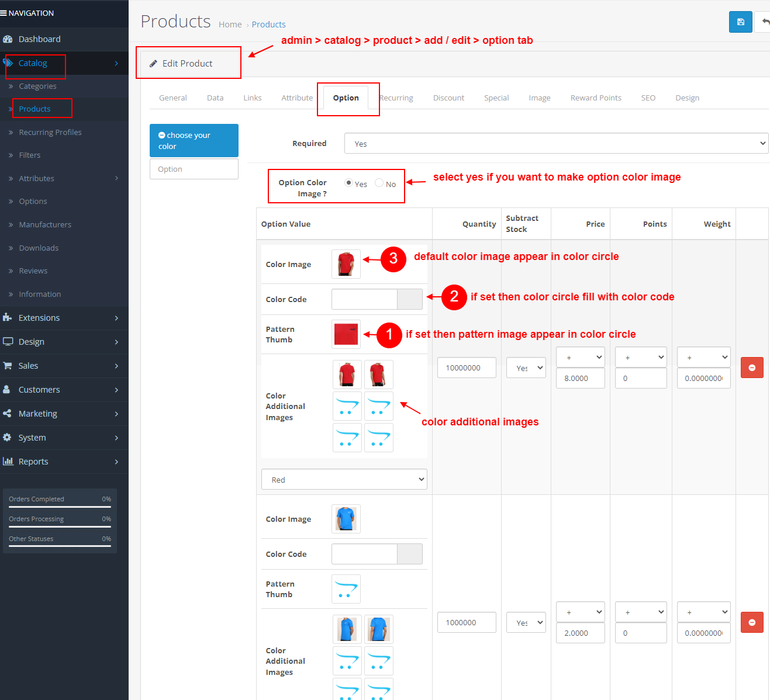Image resolution: width=770 pixels, height=700 pixels.
Task: Select No radio for Option Color Image
Action: point(379,183)
